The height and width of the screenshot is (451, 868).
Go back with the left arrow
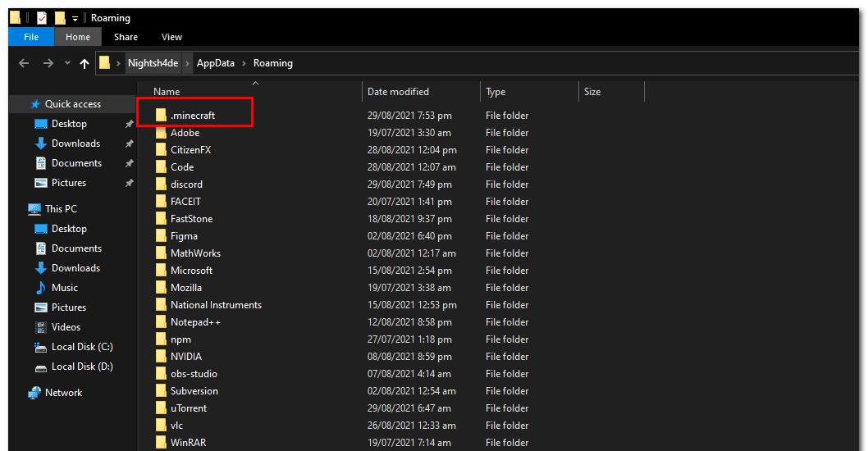(24, 64)
